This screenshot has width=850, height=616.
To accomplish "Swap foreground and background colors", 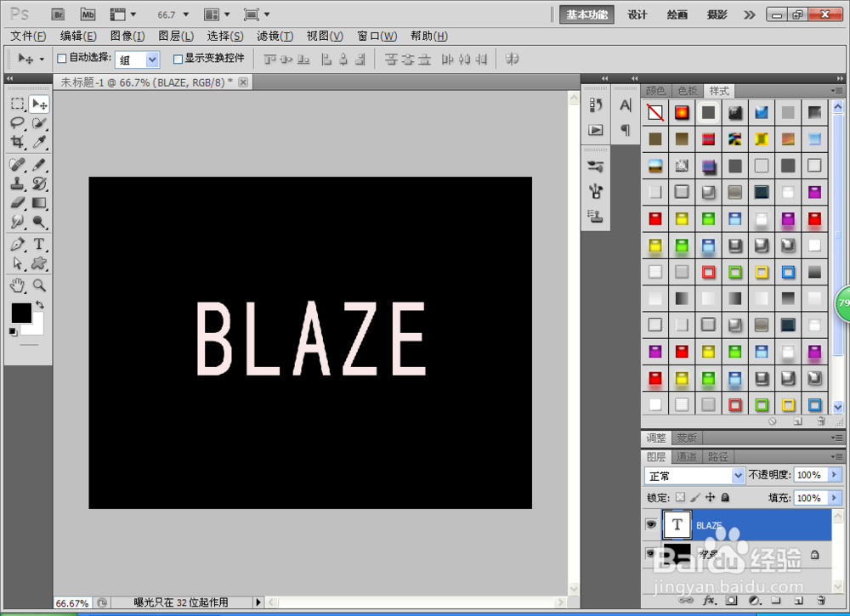I will click(40, 304).
